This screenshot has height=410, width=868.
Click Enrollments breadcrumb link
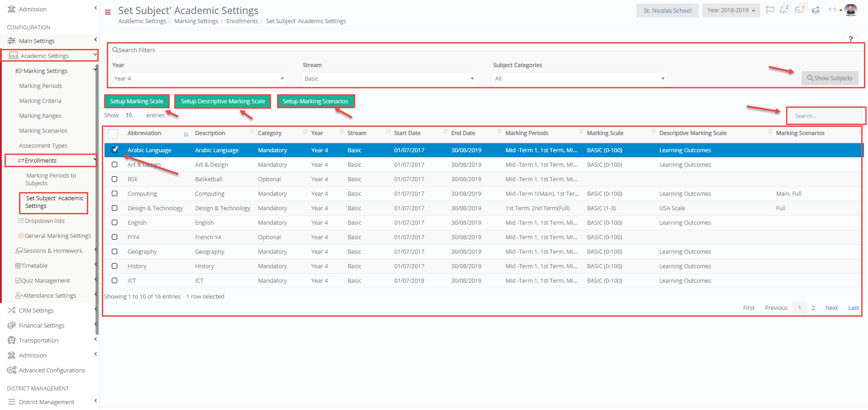(242, 21)
